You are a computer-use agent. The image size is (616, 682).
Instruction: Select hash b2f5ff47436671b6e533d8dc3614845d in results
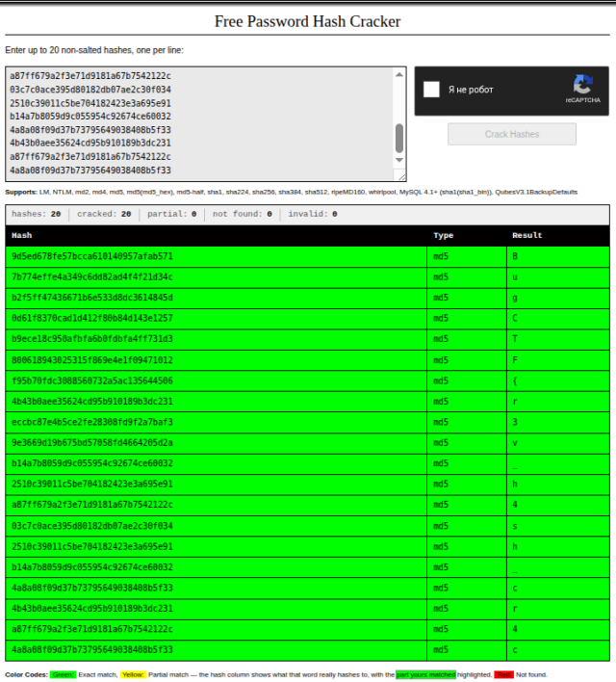click(92, 298)
